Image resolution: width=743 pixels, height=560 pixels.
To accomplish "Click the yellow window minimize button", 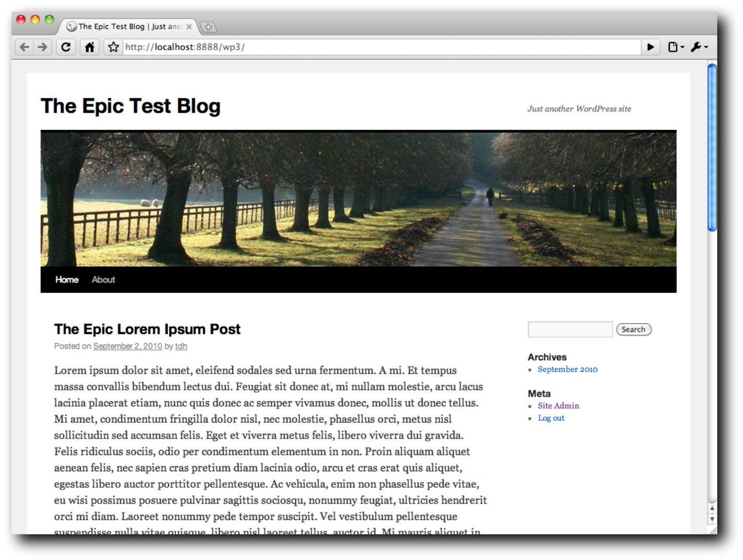I will (x=35, y=20).
